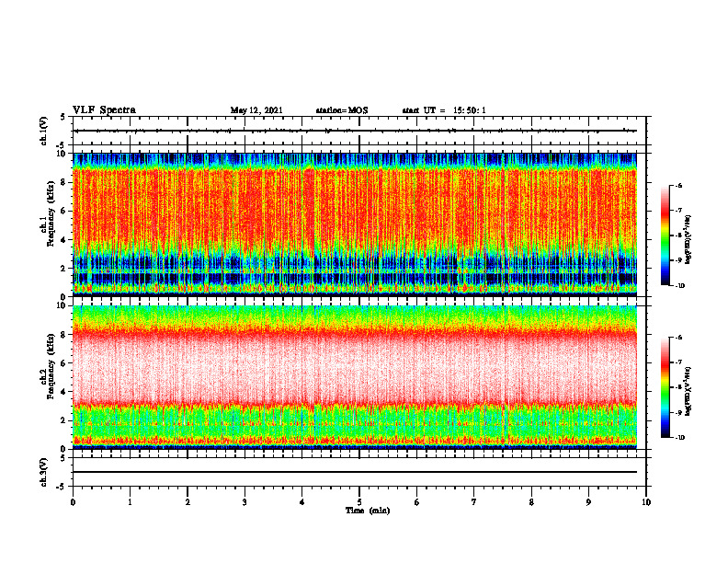Click the ch.3 voltage waveform flat trace
This screenshot has height=563, width=728.
(x=355, y=472)
